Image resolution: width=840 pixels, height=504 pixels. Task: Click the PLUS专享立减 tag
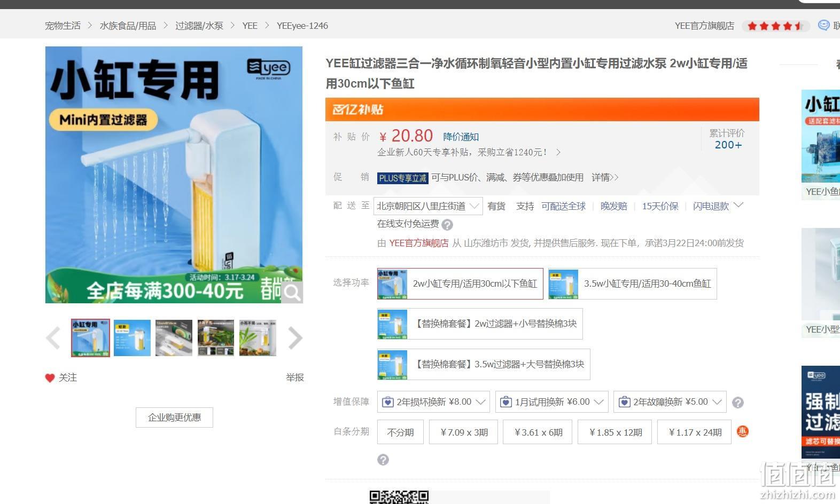pyautogui.click(x=402, y=178)
